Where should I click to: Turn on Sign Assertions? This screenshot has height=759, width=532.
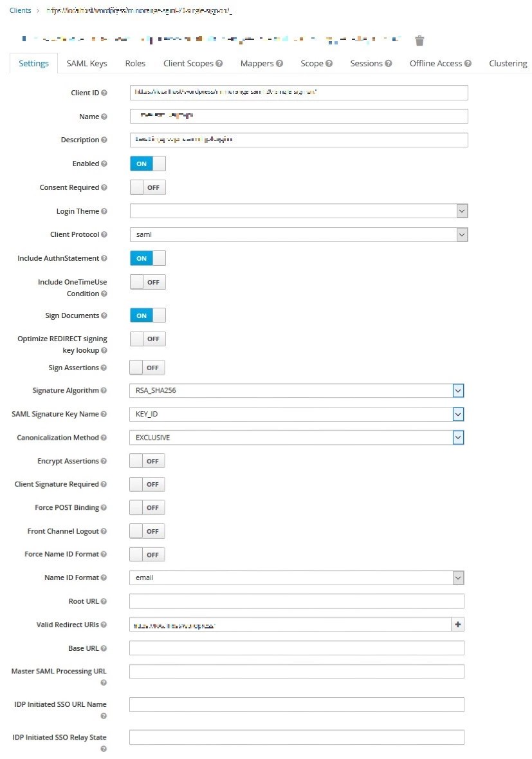pos(148,367)
